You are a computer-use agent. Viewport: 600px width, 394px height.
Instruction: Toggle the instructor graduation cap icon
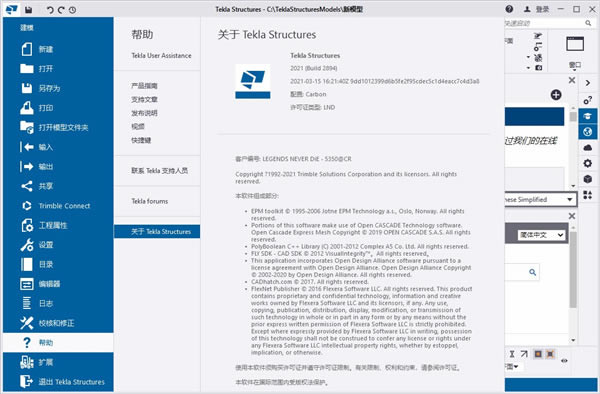tap(588, 116)
